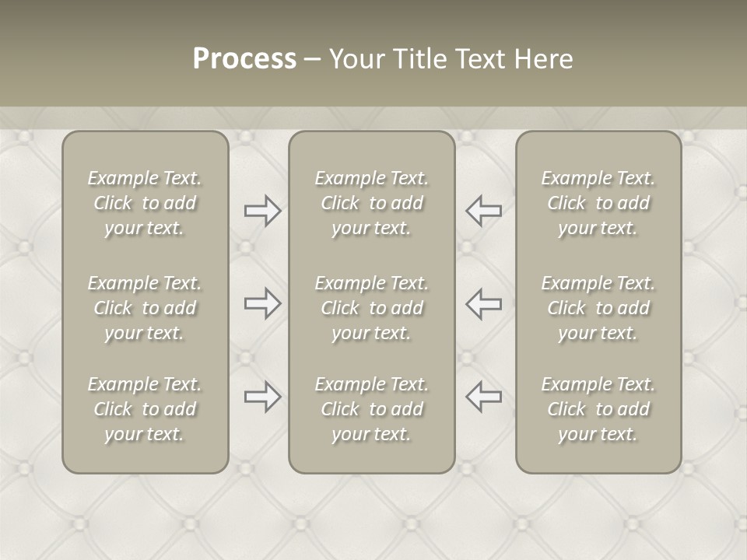Select the top left-pointing arrow
Image resolution: width=747 pixels, height=560 pixels.
(483, 211)
